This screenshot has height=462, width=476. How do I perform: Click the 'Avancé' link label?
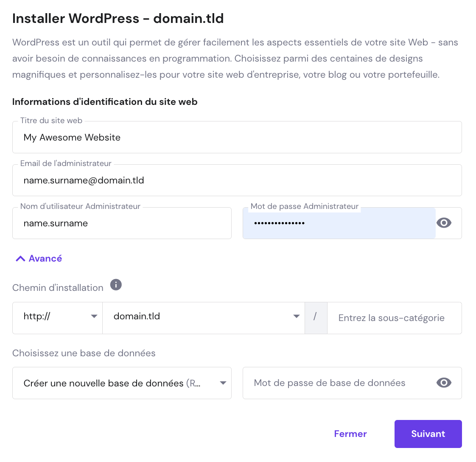tap(45, 258)
